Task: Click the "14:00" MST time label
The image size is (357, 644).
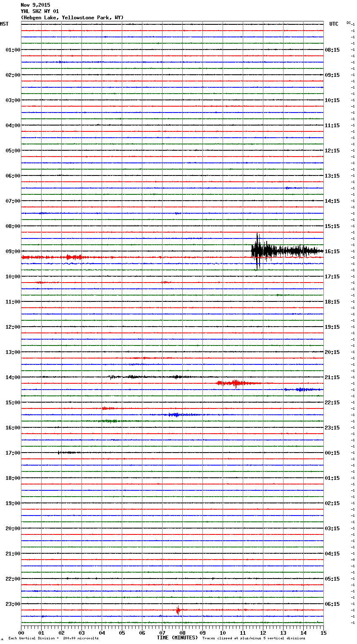Action: (13, 377)
